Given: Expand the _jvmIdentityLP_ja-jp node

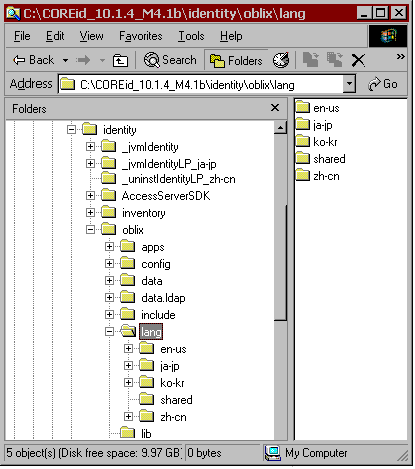Looking at the screenshot, I should click(x=90, y=163).
